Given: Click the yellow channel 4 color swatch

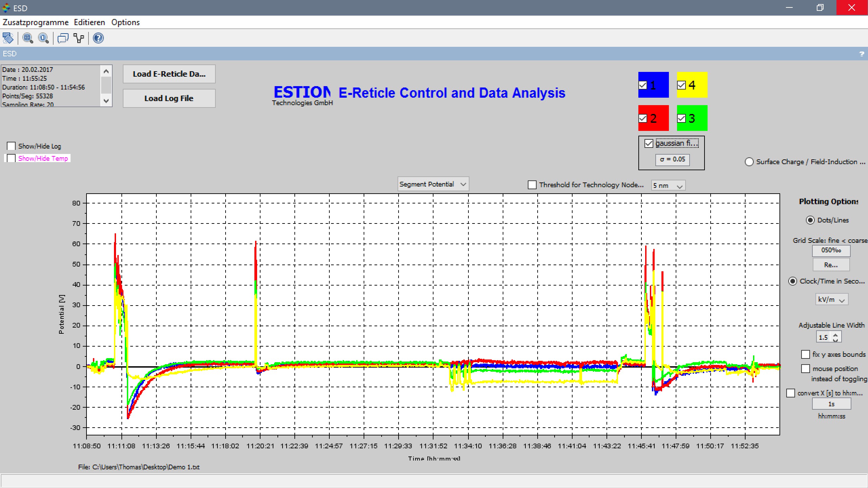Looking at the screenshot, I should point(692,85).
